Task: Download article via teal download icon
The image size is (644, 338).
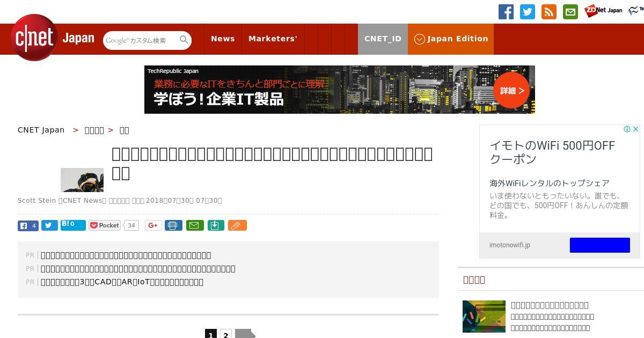Action: pos(216,225)
